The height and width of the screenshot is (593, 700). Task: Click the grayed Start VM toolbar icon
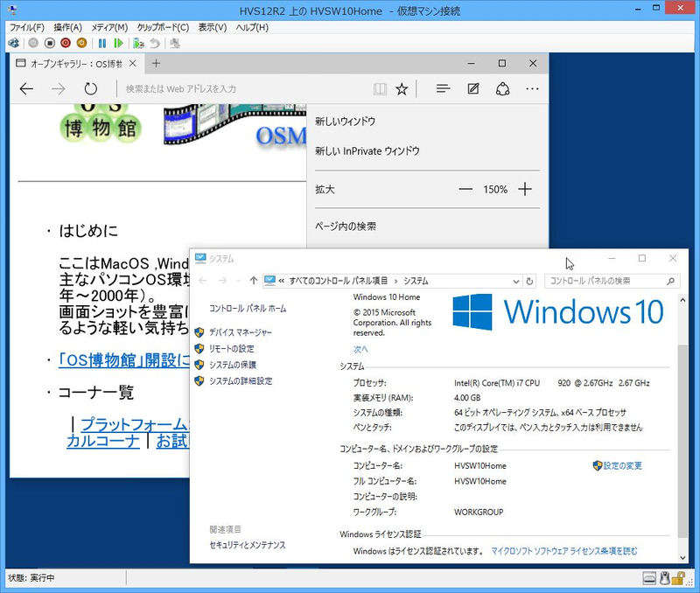pyautogui.click(x=33, y=43)
